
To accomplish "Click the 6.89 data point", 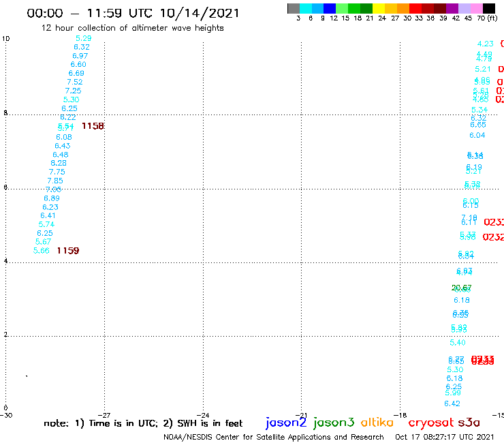I will (52, 198).
